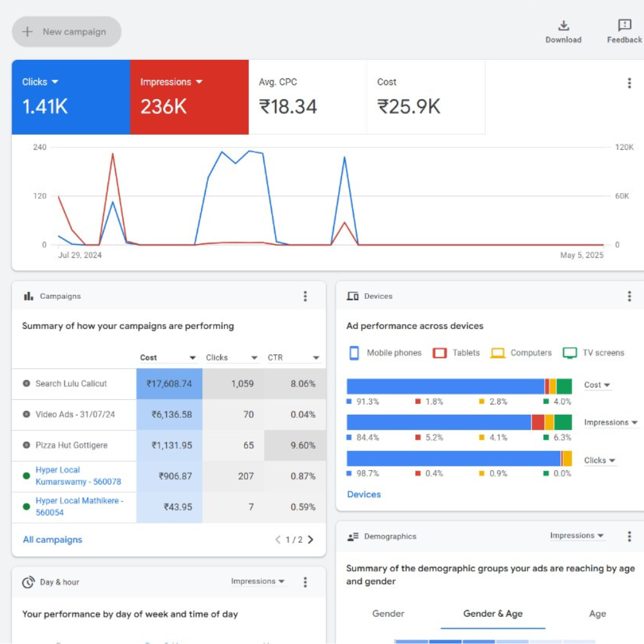Viewport: 644px width, 644px height.
Task: Go to next campaigns page with the chevron
Action: point(310,540)
